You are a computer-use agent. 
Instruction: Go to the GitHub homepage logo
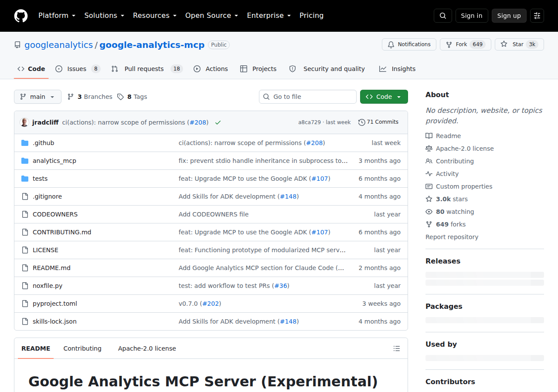tap(21, 16)
